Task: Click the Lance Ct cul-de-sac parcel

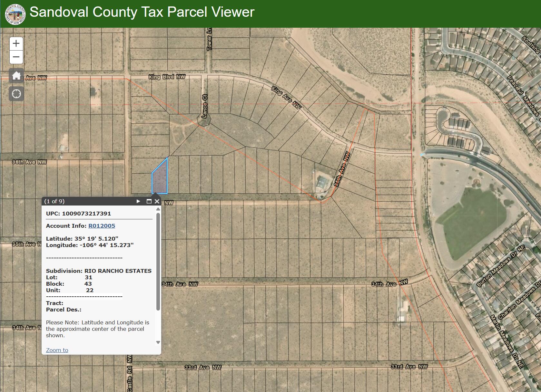Action: click(204, 120)
